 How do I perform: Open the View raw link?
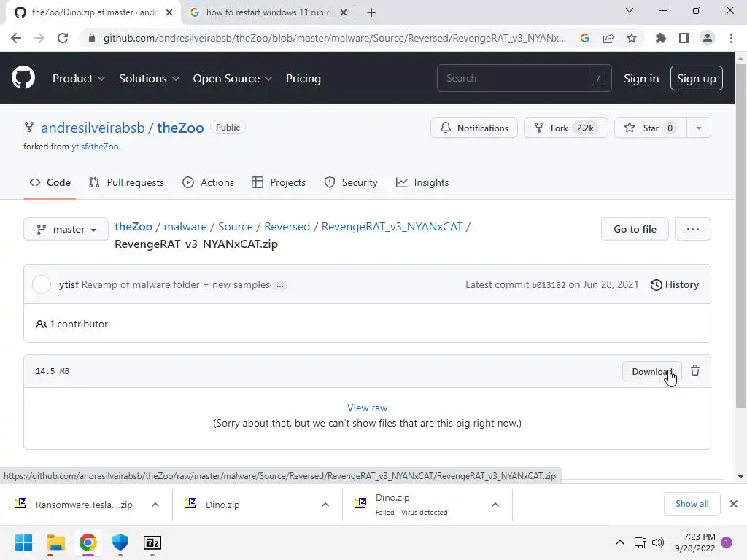367,408
